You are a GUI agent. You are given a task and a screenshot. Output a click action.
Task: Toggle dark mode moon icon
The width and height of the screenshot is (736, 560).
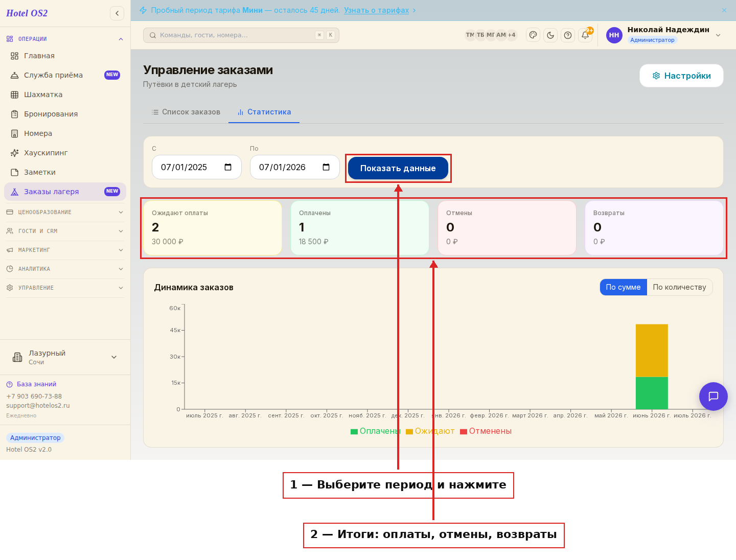tap(550, 35)
